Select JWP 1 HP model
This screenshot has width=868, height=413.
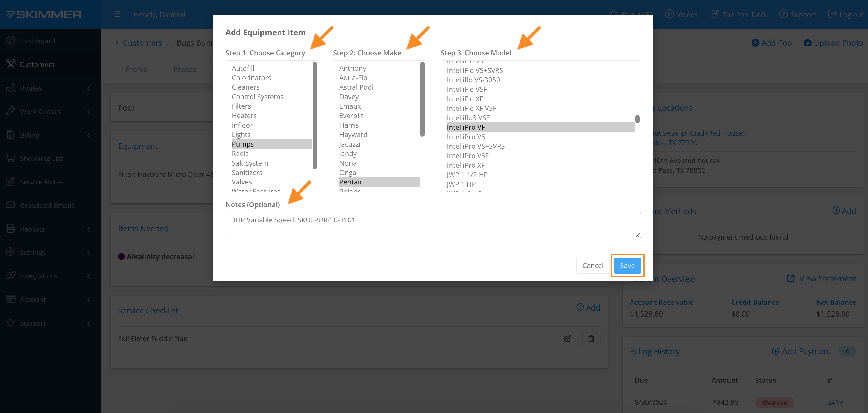point(540,184)
